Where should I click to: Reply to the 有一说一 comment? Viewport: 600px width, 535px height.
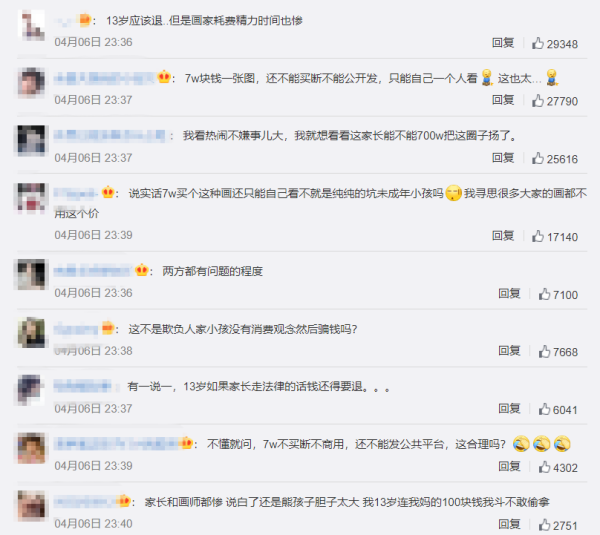[x=509, y=409]
